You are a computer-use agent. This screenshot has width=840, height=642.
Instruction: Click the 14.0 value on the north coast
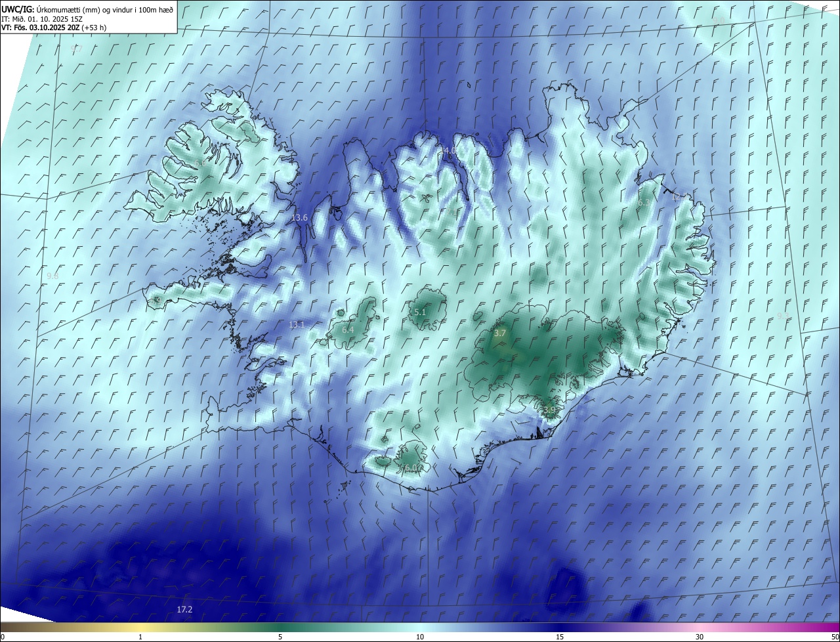(x=450, y=150)
